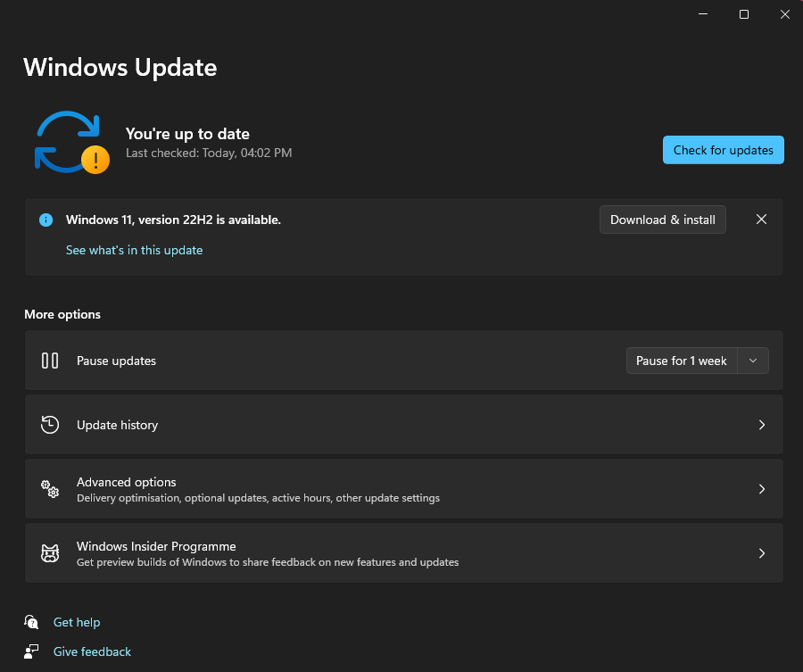Image resolution: width=803 pixels, height=672 pixels.
Task: Click Last checked: Today, 04:02 PM text
Action: pyautogui.click(x=209, y=153)
